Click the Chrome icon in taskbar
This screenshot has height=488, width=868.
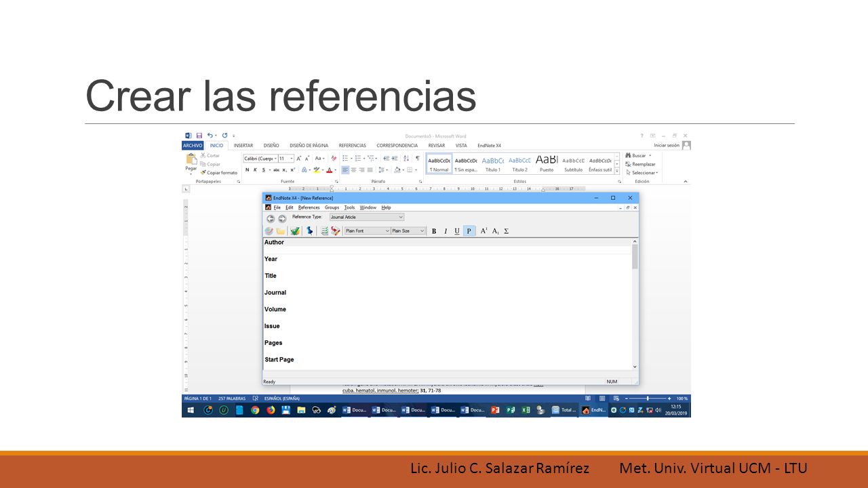[x=255, y=410]
